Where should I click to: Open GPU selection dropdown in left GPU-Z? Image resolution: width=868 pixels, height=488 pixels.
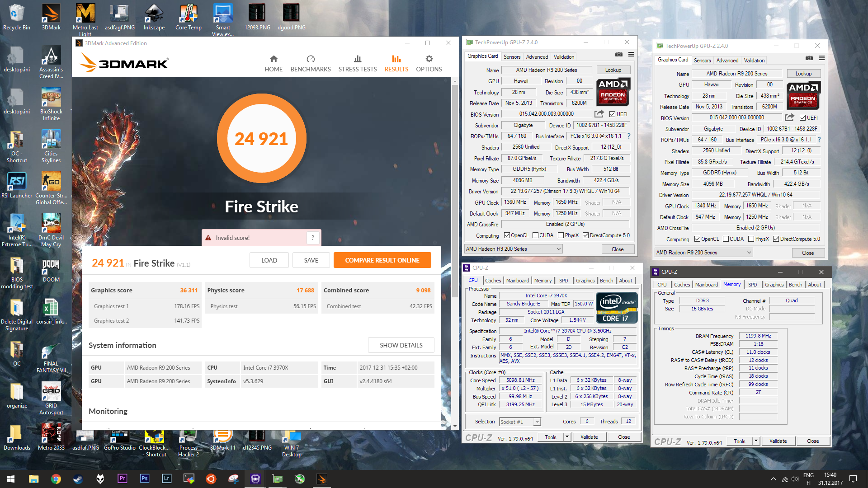point(514,249)
